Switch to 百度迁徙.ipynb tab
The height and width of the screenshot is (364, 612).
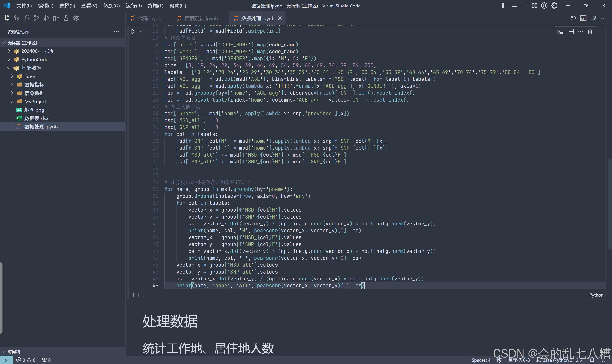(201, 18)
